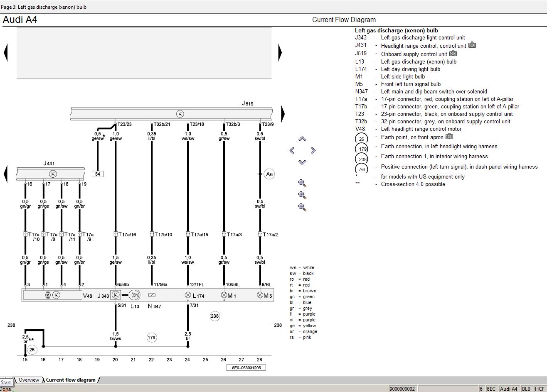The width and height of the screenshot is (547, 392).
Task: Pan the diagram down with the down chevron
Action: (x=302, y=162)
